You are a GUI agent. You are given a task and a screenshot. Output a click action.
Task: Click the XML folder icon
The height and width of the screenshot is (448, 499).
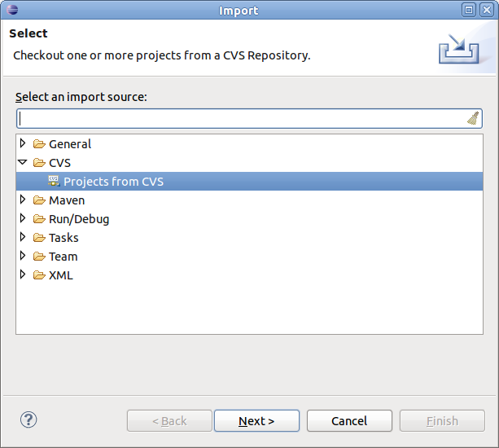(x=39, y=275)
